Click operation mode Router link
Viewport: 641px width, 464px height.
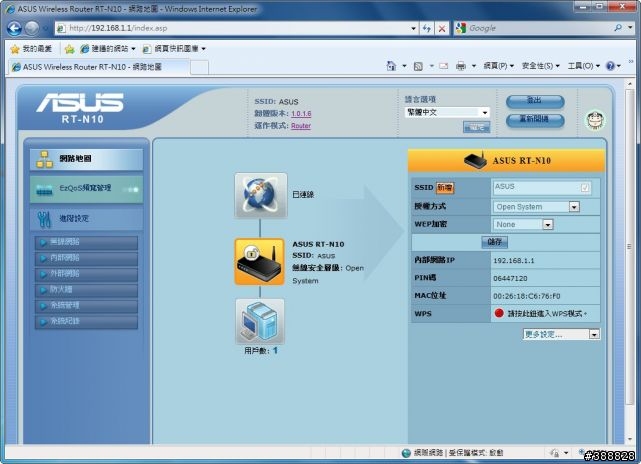301,126
